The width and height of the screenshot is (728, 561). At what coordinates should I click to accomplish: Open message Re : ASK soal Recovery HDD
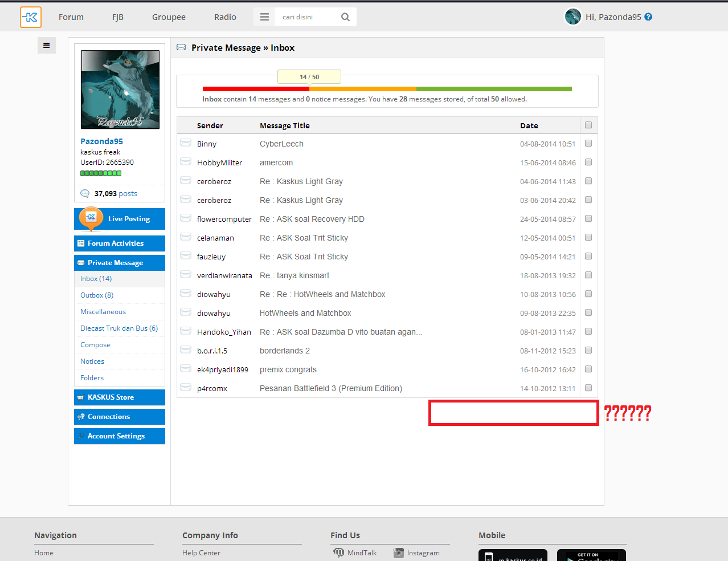click(x=312, y=219)
